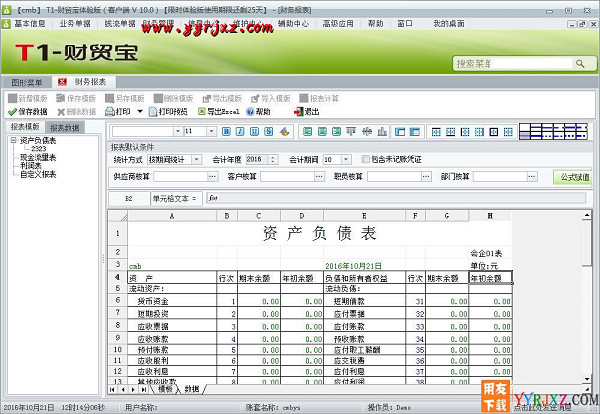Open the 部门核算 browse button
Screen dimensions: 600x414
[532, 176]
